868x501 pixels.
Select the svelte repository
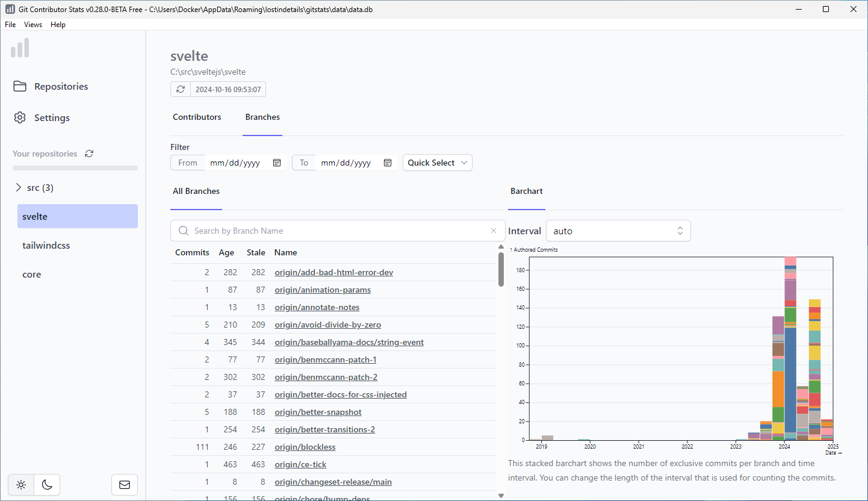[78, 216]
